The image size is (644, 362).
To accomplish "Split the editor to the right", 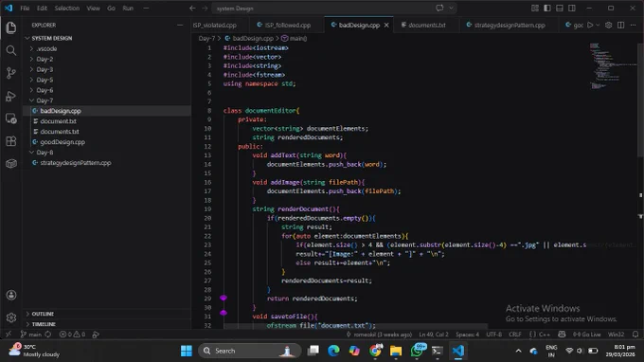I will pos(621,25).
